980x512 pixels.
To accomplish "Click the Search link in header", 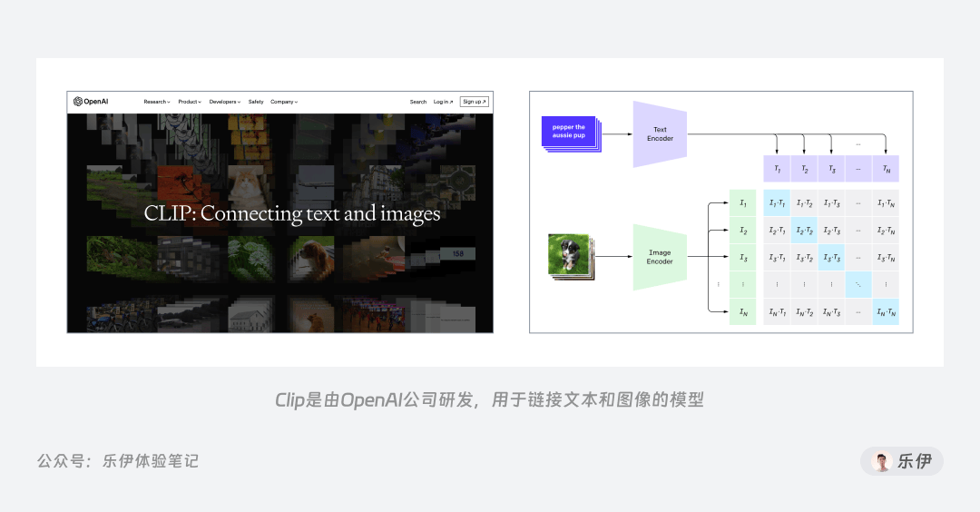I will pyautogui.click(x=418, y=102).
